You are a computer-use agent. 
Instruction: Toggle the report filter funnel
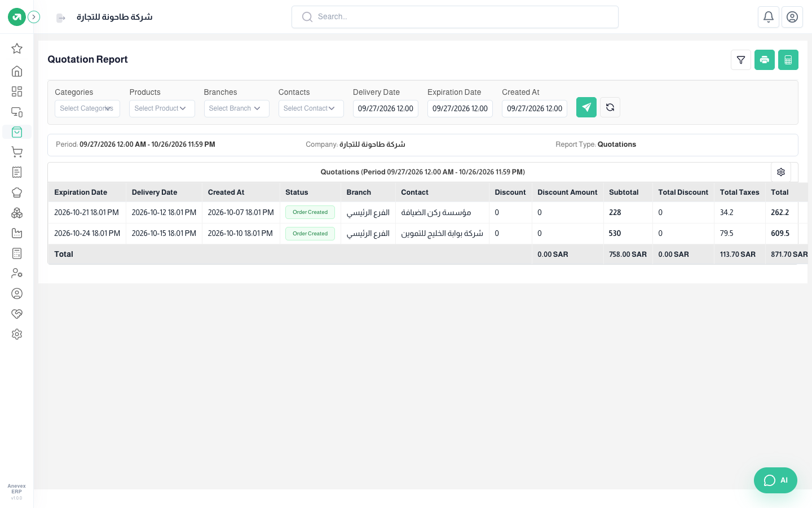(741, 60)
